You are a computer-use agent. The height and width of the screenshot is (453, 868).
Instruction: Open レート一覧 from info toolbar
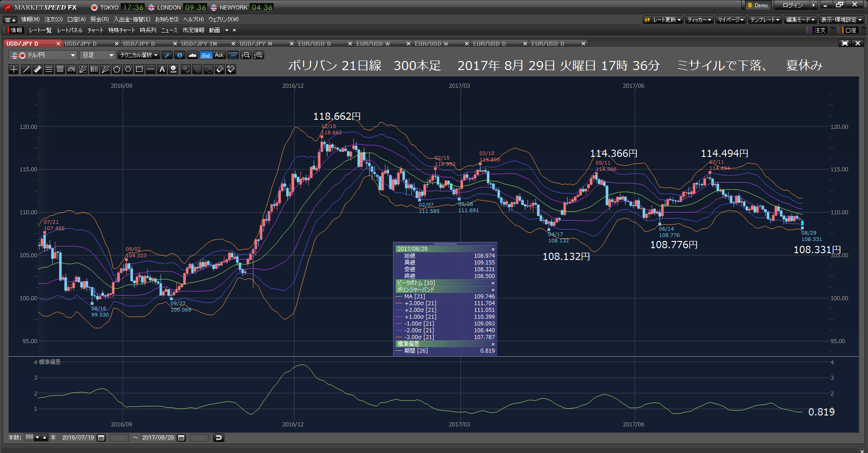click(40, 30)
